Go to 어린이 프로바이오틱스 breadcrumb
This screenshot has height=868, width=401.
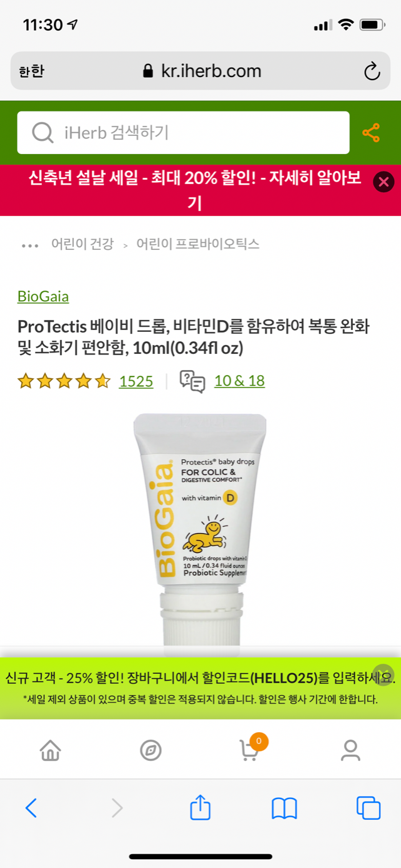198,244
